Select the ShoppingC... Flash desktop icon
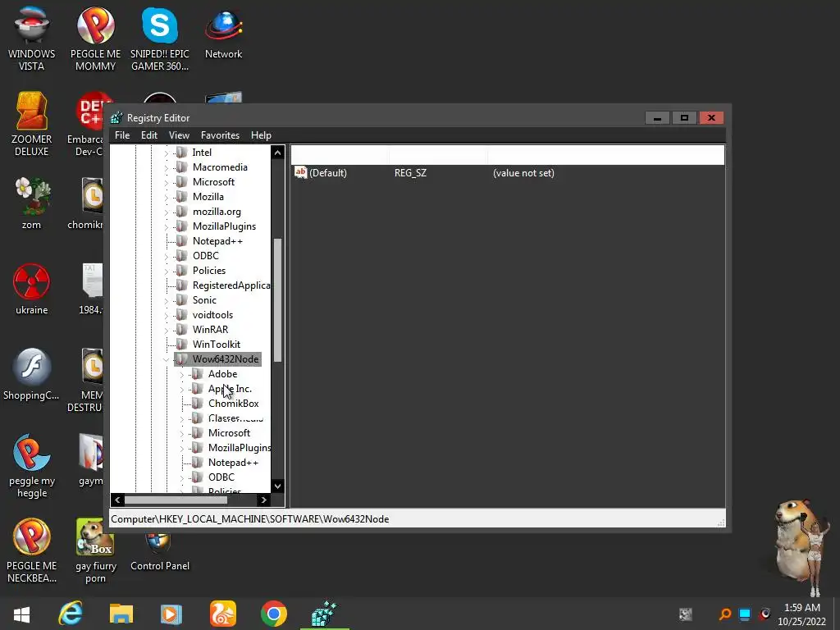The image size is (840, 630). 32,374
